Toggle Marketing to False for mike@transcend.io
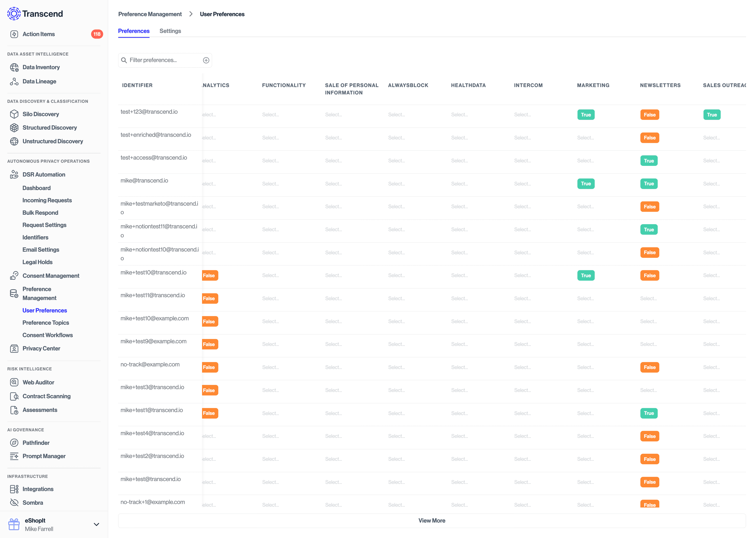The height and width of the screenshot is (538, 756). [586, 183]
